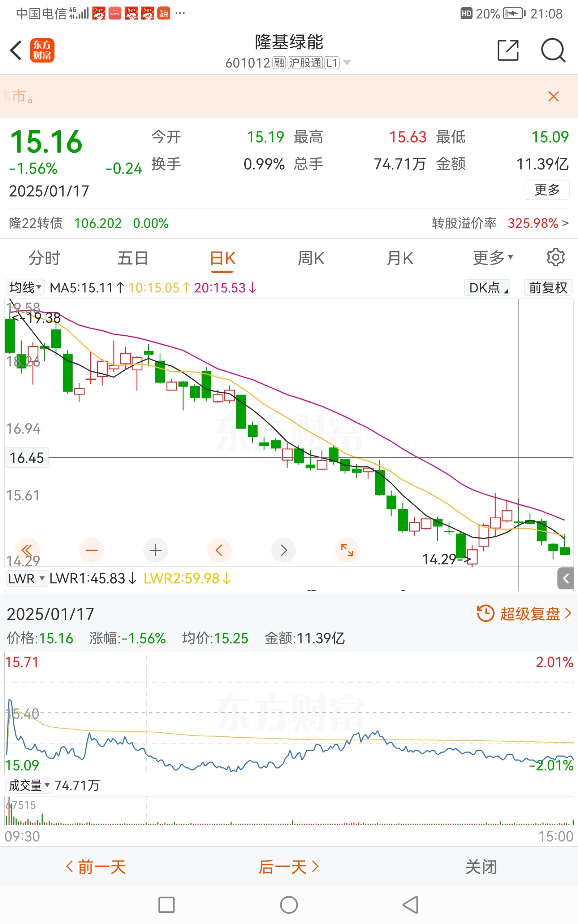Image resolution: width=578 pixels, height=924 pixels.
Task: Move chart left with arrow icon
Action: [x=219, y=550]
